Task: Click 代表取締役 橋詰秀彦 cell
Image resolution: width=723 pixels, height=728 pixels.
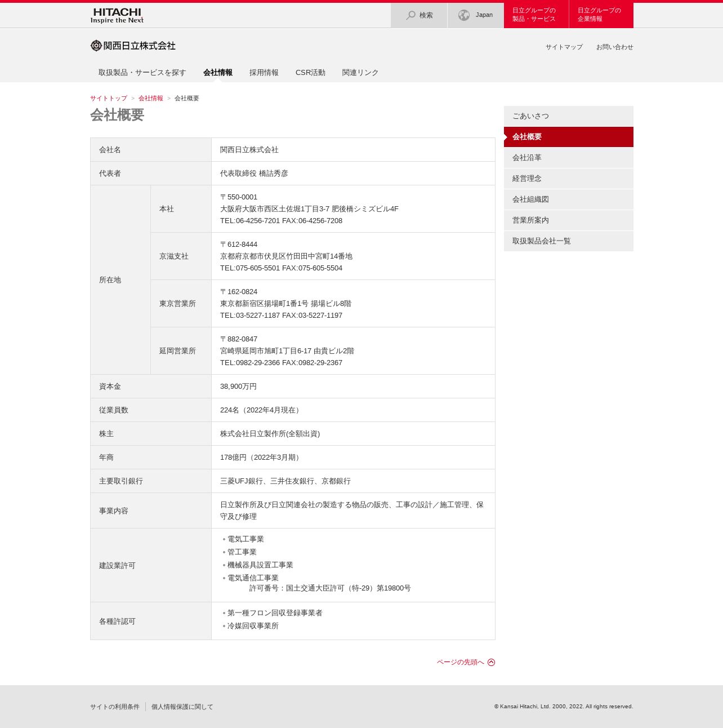Action: (353, 174)
